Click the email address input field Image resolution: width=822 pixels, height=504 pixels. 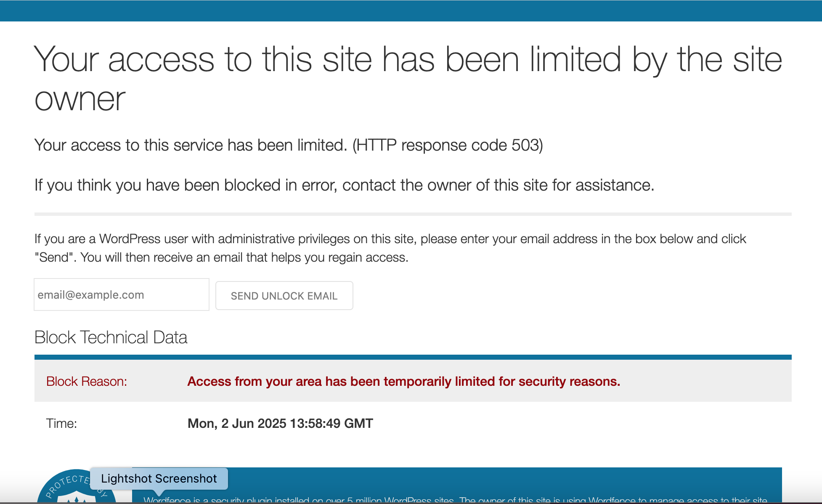tap(122, 294)
